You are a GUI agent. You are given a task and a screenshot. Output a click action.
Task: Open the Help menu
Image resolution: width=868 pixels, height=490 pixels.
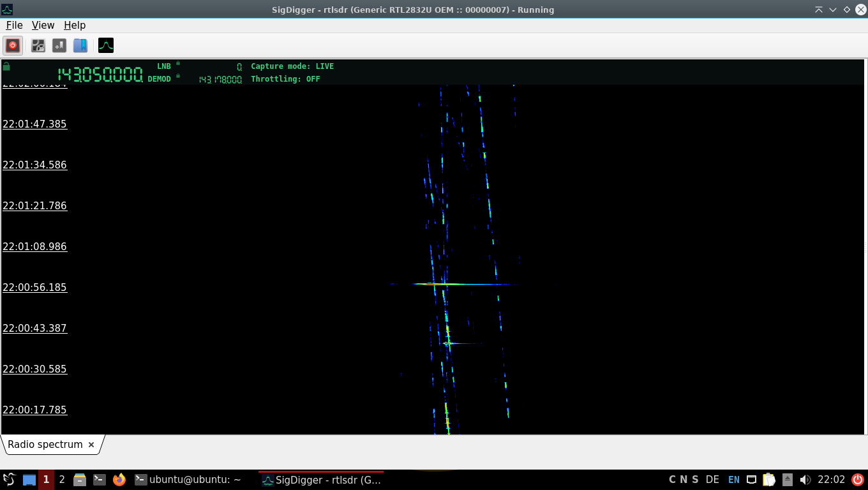(75, 25)
